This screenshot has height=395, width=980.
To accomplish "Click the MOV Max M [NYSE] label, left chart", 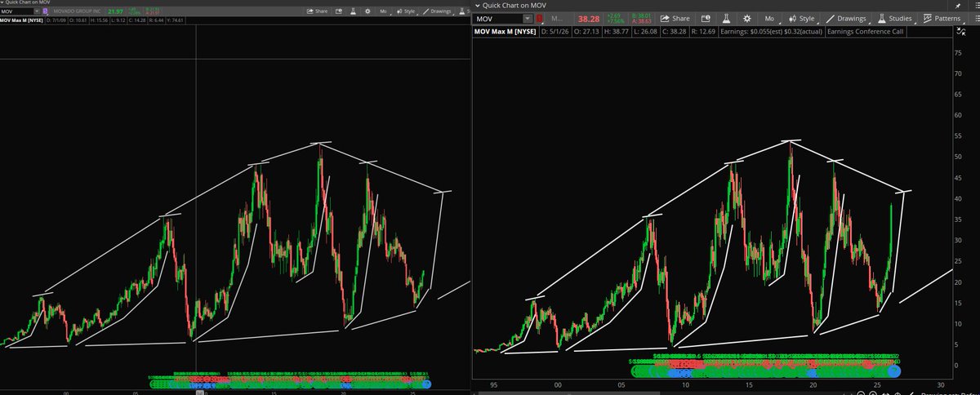I will [22, 20].
